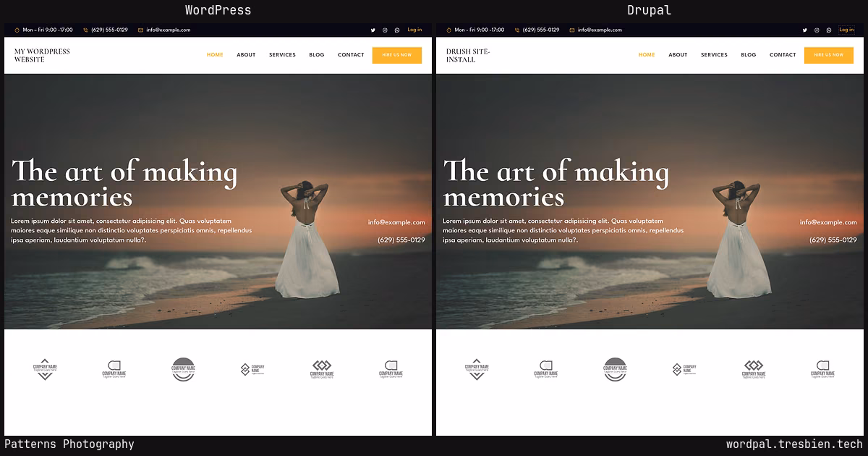This screenshot has height=456, width=868.
Task: Click Log in link in WordPress top bar
Action: coord(414,30)
